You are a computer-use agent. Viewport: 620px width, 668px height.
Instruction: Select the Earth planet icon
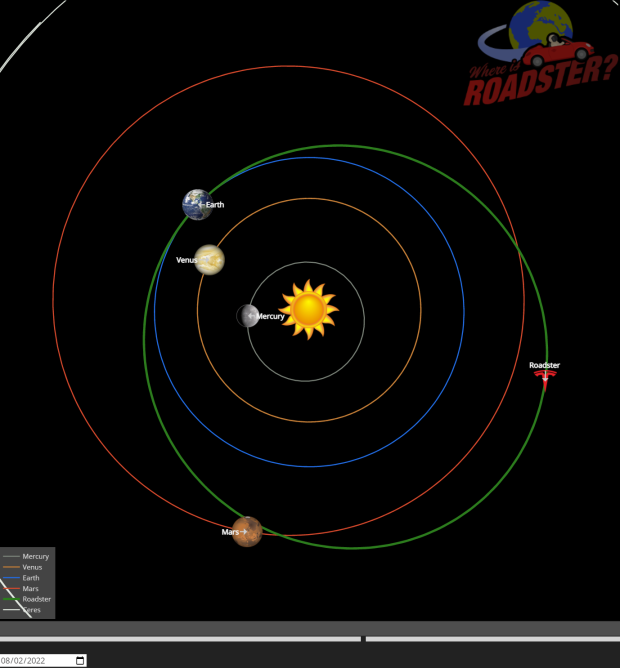[197, 204]
